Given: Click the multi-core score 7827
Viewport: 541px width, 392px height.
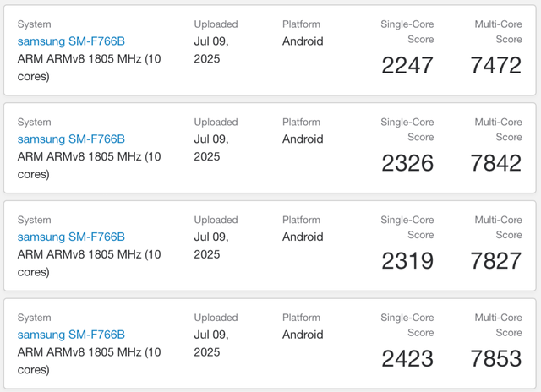Looking at the screenshot, I should point(496,261).
